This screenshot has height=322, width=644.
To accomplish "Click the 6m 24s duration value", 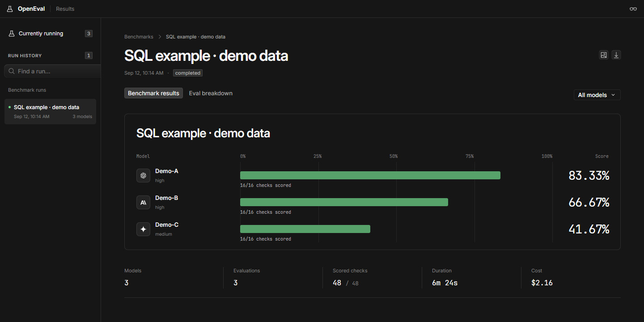I will point(445,283).
